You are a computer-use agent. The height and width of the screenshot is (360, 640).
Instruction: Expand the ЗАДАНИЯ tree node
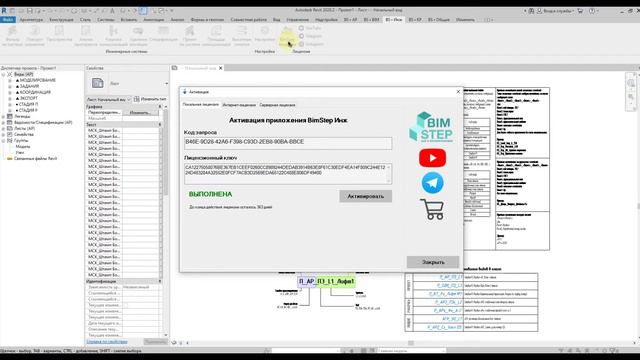pyautogui.click(x=10, y=87)
